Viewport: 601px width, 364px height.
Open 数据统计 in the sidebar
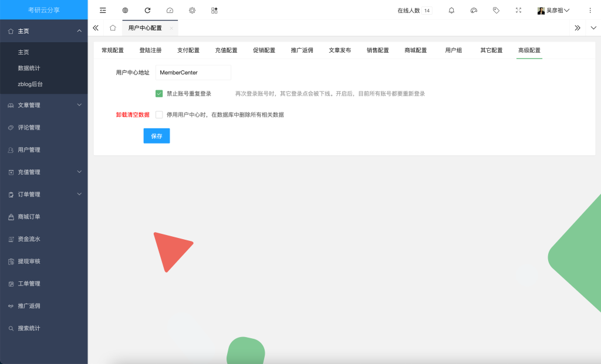point(29,68)
